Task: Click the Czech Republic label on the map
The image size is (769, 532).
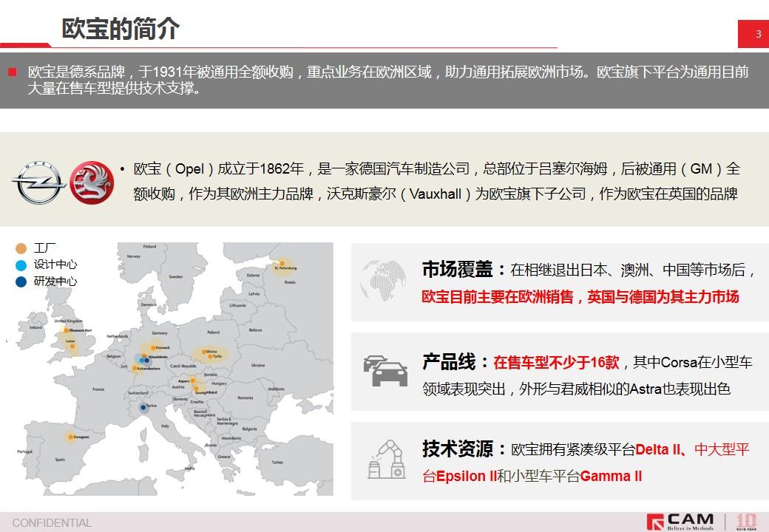Action: pos(183,366)
